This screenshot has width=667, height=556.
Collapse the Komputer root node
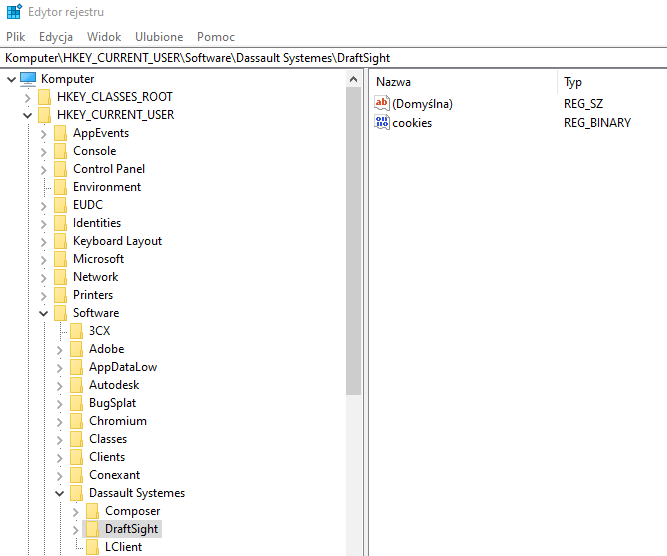click(x=11, y=79)
